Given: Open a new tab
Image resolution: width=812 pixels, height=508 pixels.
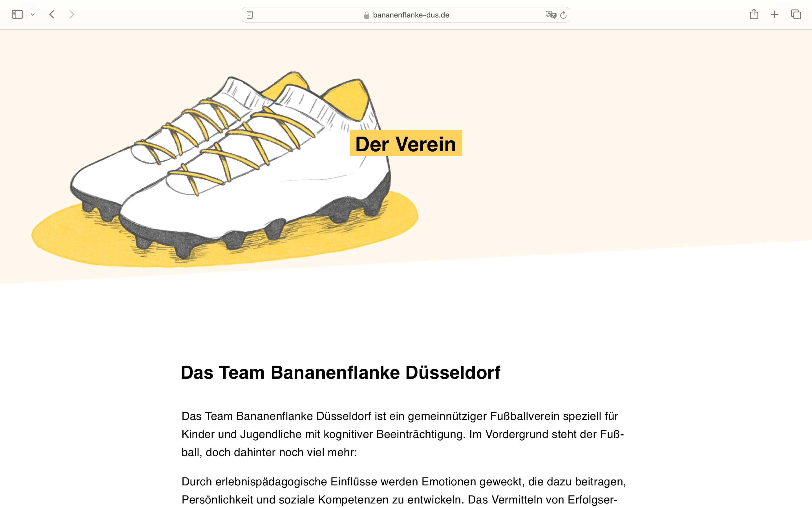Looking at the screenshot, I should click(x=775, y=14).
